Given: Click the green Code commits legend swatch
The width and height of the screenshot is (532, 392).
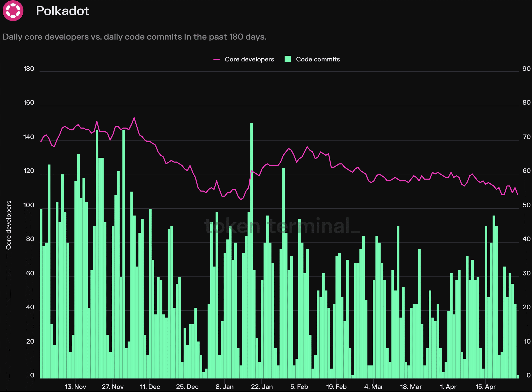Looking at the screenshot, I should (x=288, y=59).
